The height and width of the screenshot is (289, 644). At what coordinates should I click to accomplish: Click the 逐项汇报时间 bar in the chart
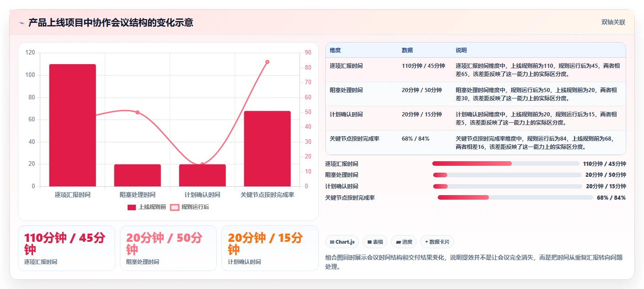[72, 125]
